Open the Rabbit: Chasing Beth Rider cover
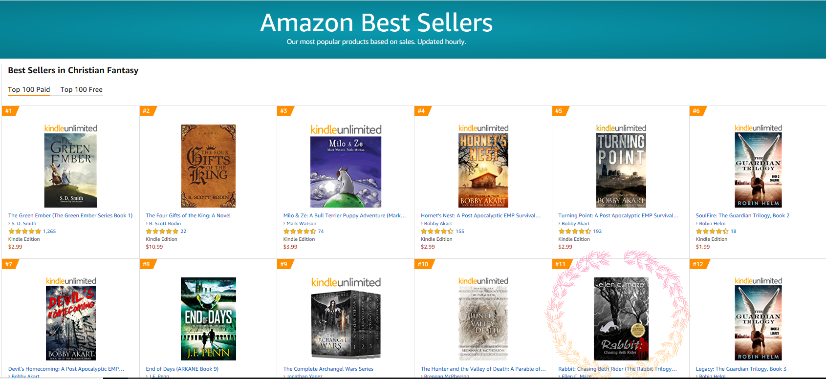This screenshot has height=379, width=826. click(x=621, y=319)
